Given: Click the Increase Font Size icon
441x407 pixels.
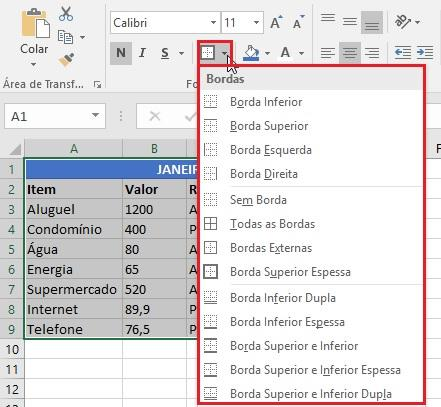Looking at the screenshot, I should coord(276,22).
